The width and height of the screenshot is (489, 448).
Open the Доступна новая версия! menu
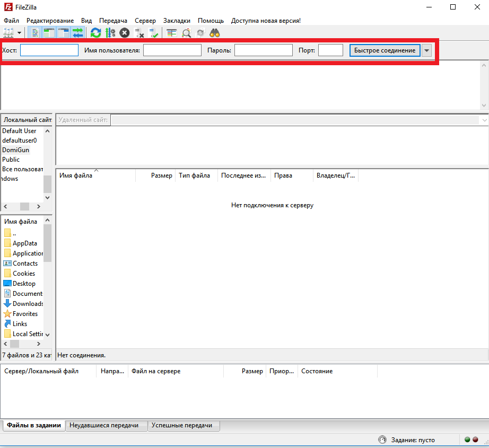coord(266,21)
